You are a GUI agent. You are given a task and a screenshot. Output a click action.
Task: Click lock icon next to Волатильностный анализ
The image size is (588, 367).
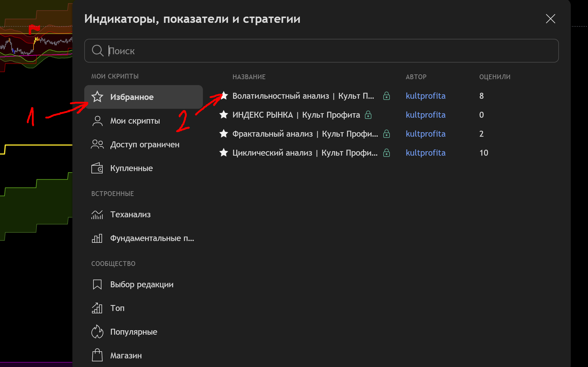click(x=386, y=96)
